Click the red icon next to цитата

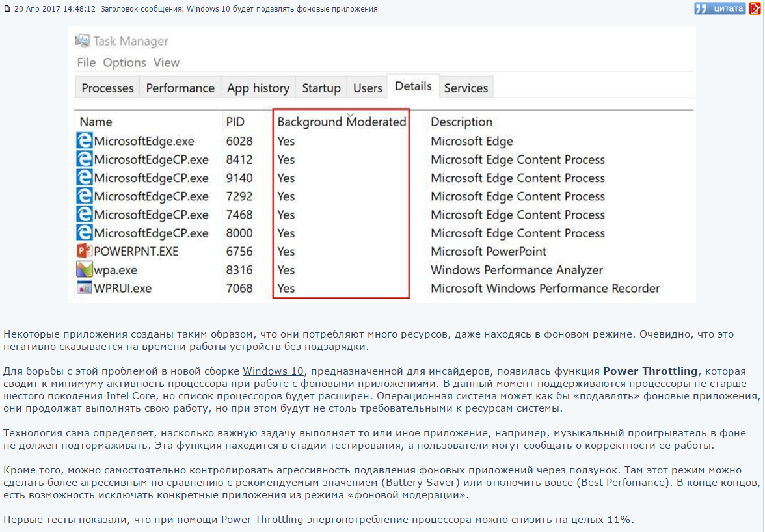[755, 8]
